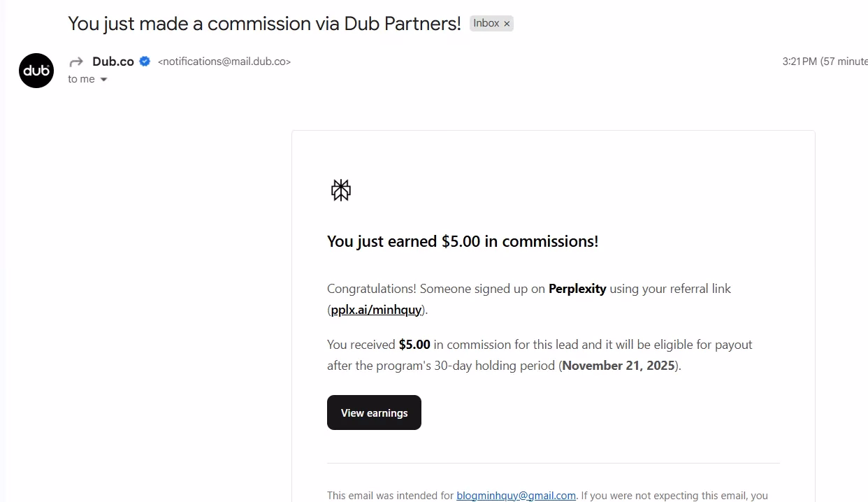Click the "You just earned $5.00" heading
Viewport: 868px width, 502px height.
tap(463, 241)
